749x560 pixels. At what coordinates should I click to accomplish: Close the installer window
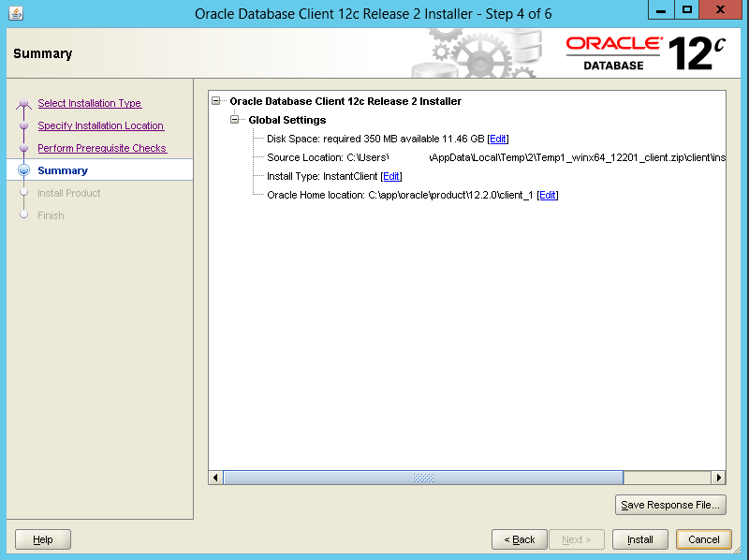(721, 9)
